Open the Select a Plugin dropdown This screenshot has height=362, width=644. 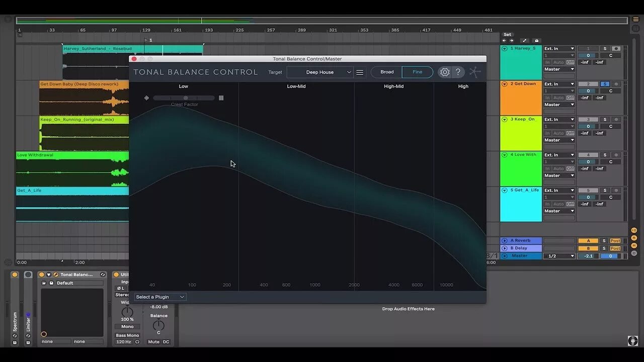pyautogui.click(x=160, y=297)
